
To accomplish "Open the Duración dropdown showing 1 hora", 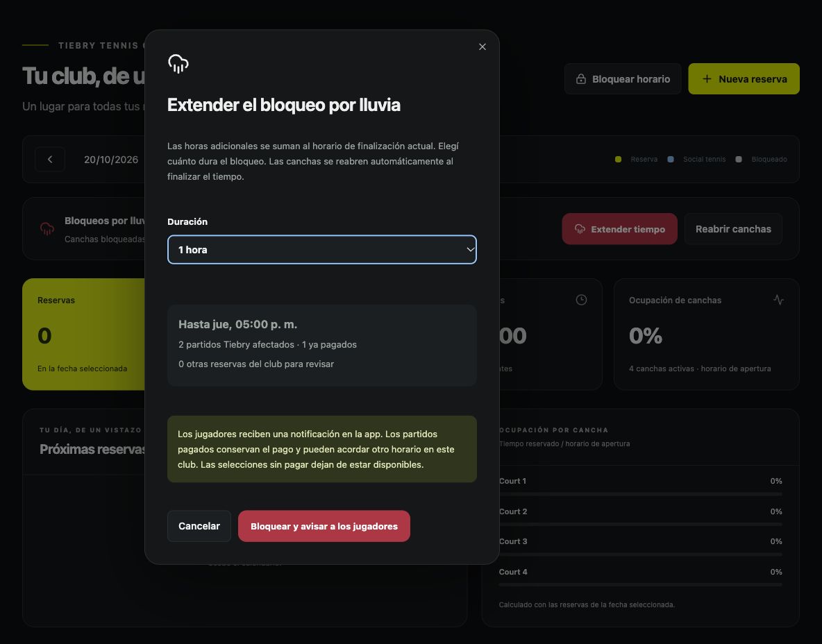I will (322, 249).
